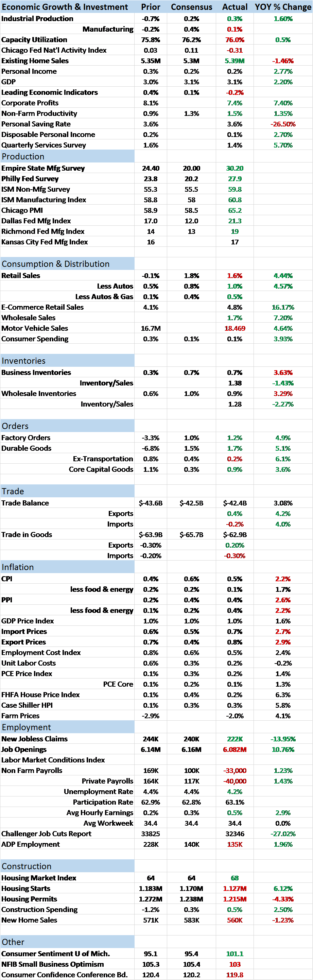Click the red 76.0% actual value cell
Image resolution: width=313 pixels, height=980 pixels.
(234, 40)
